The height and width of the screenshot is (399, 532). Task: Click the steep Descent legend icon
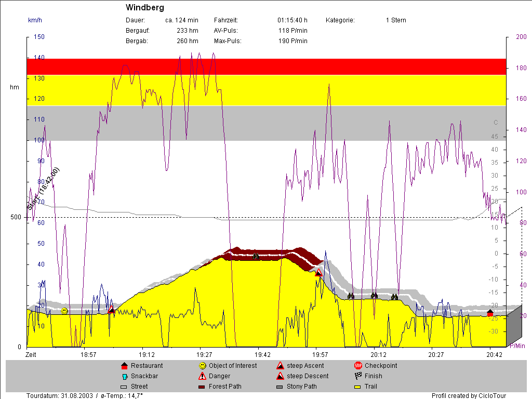click(x=280, y=376)
